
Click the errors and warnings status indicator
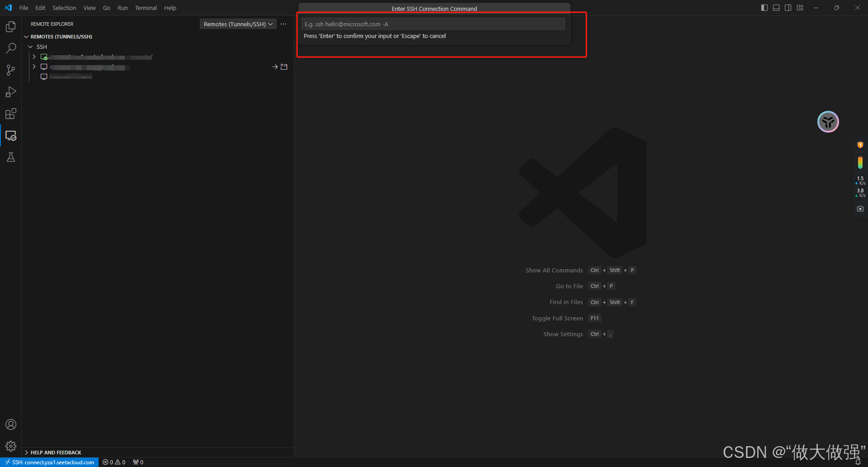(114, 462)
